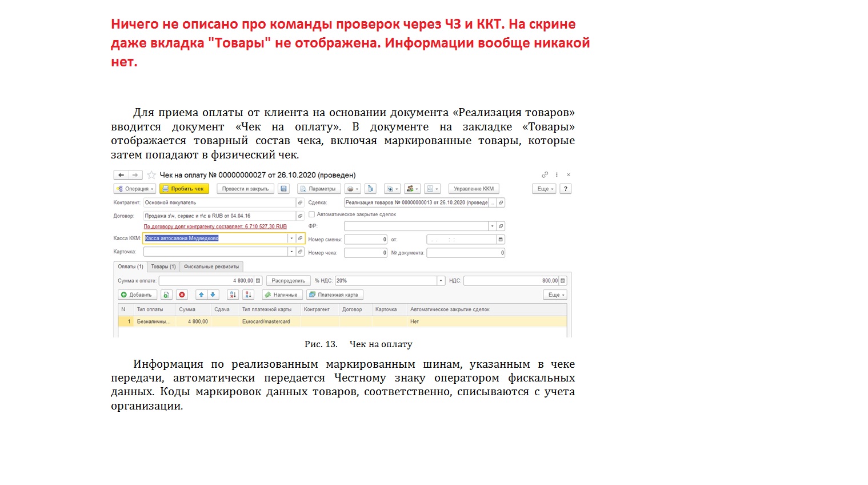
Task: Click the Сумма column header
Action: pos(193,309)
